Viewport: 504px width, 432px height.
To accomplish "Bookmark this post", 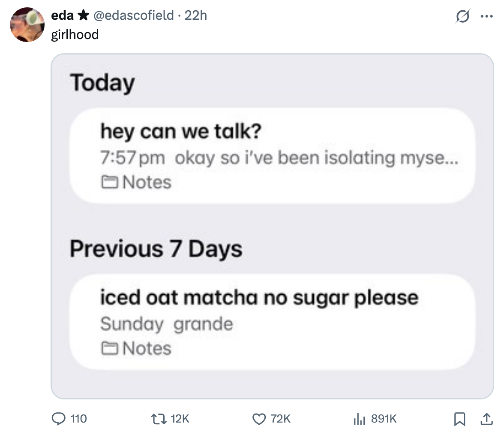I will (459, 418).
